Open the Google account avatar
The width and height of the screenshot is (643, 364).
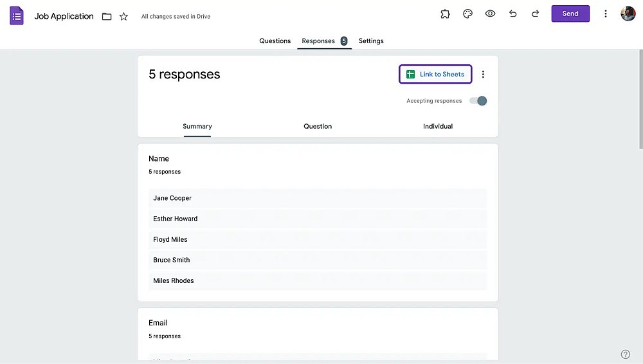pos(628,14)
